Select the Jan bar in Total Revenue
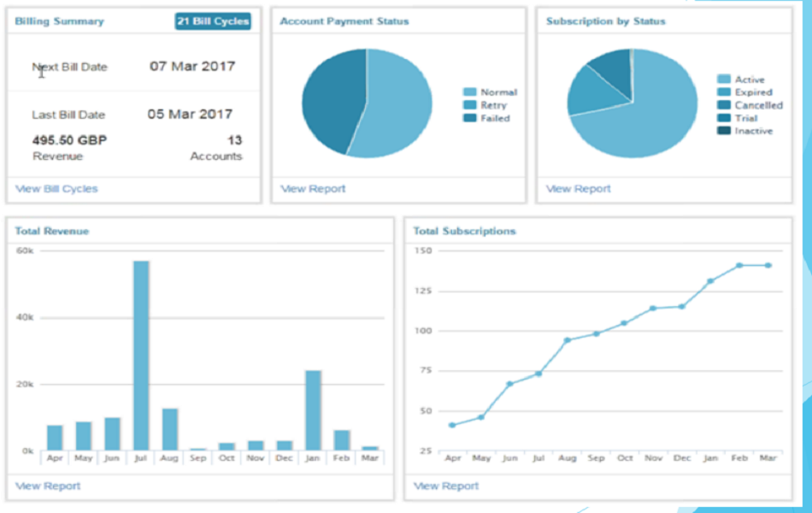 click(x=313, y=410)
